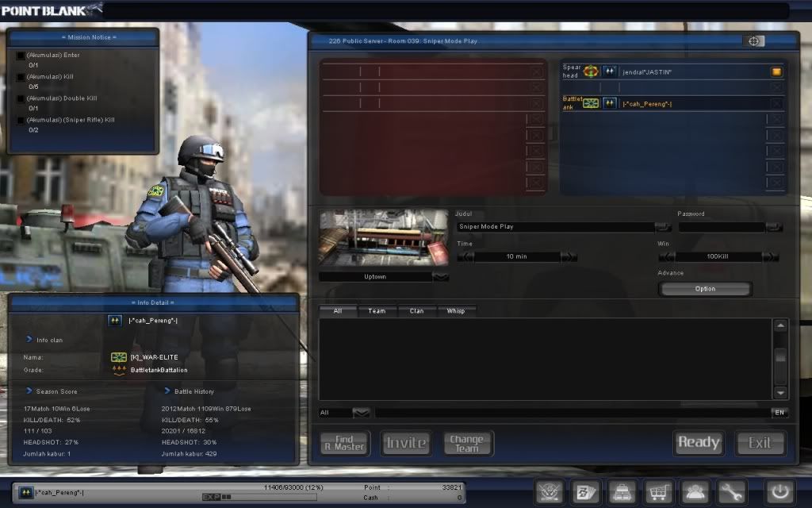Click the rank badge in the Info Detail header

click(115, 321)
